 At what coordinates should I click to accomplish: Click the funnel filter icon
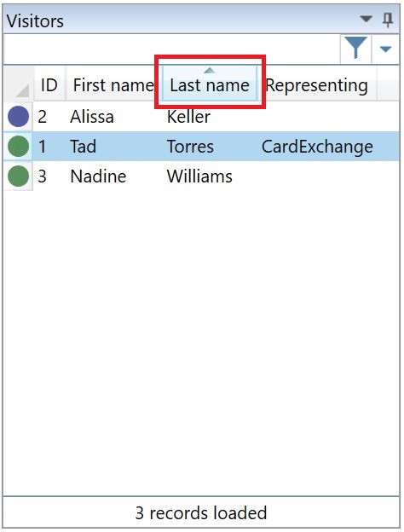(x=355, y=48)
